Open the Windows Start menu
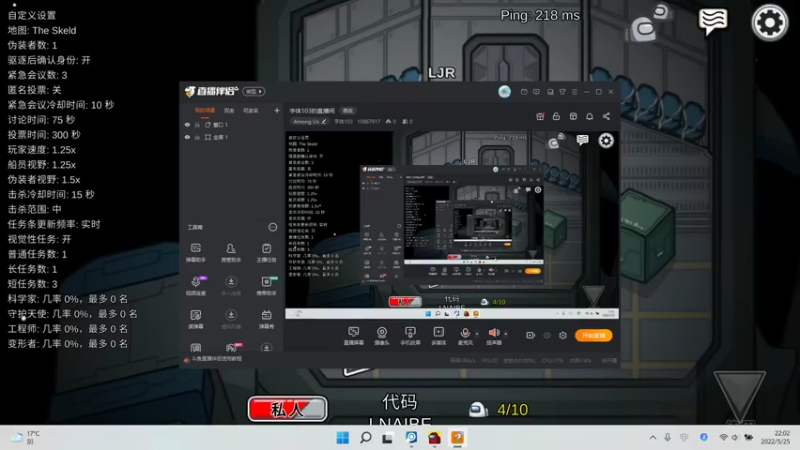 point(342,437)
